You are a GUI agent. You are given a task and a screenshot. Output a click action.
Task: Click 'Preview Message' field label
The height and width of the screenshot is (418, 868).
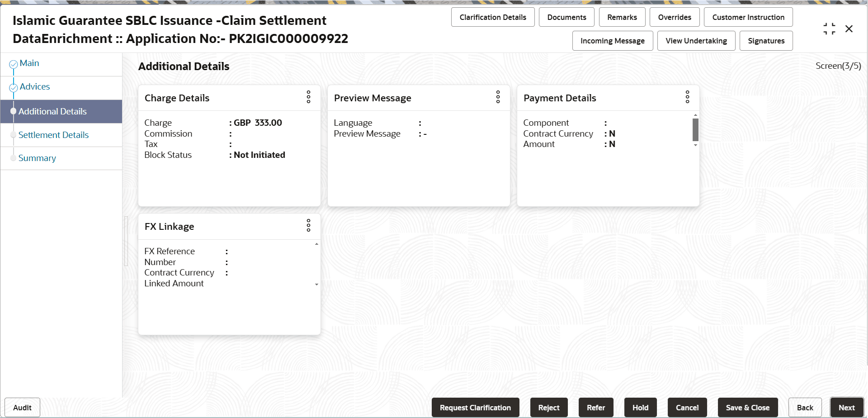[x=367, y=133]
